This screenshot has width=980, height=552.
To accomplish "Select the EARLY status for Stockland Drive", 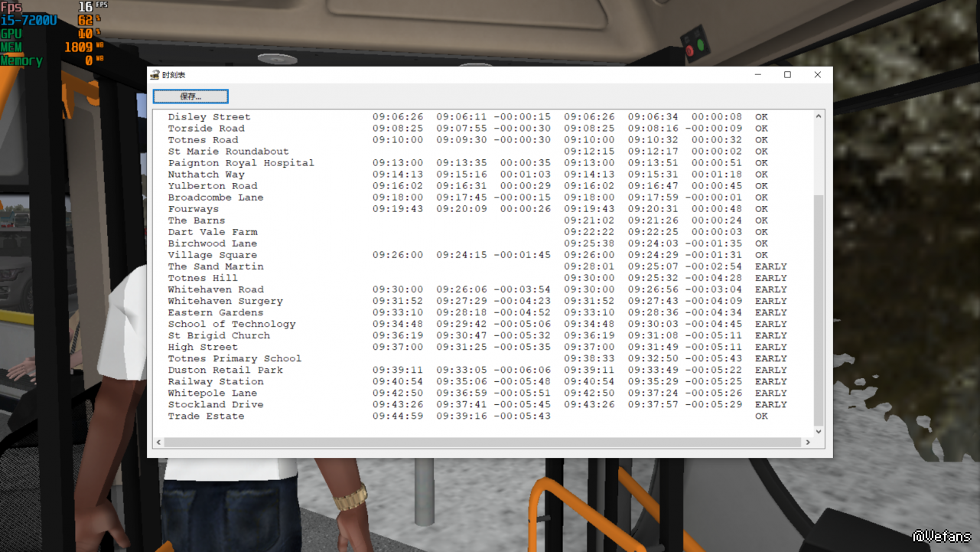I will coord(771,404).
